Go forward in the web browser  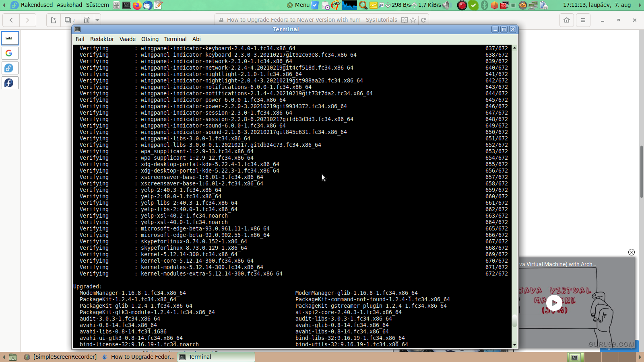point(27,20)
